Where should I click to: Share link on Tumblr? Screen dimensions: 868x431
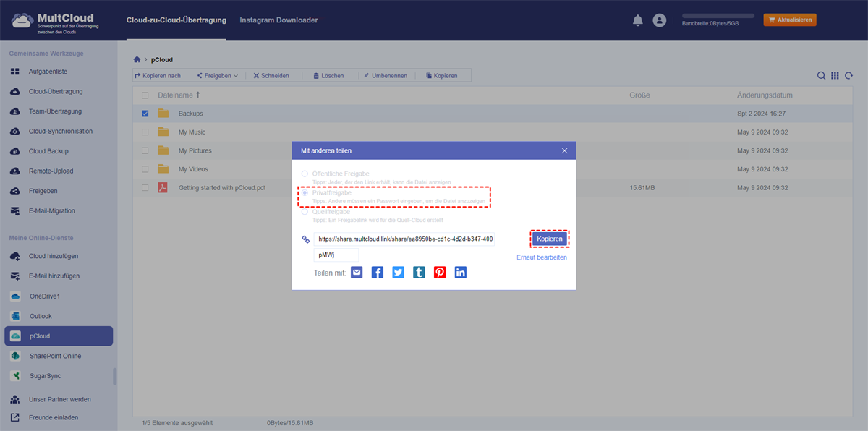[x=419, y=272]
